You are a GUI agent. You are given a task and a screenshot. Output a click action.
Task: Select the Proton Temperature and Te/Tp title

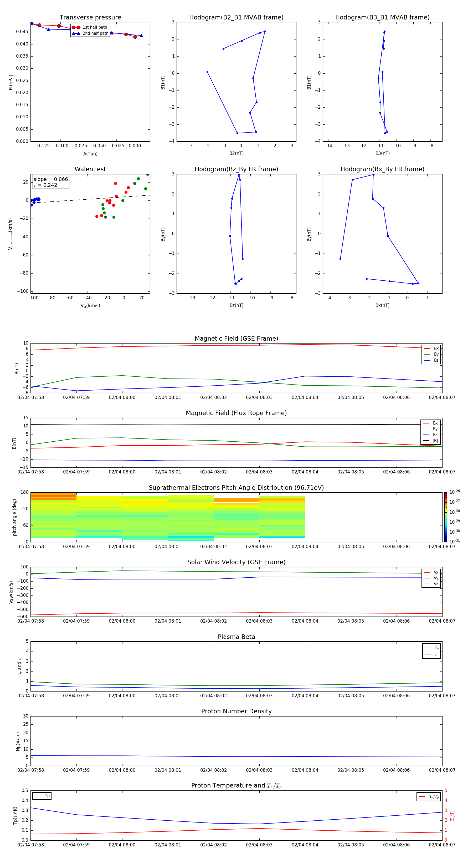tap(236, 786)
